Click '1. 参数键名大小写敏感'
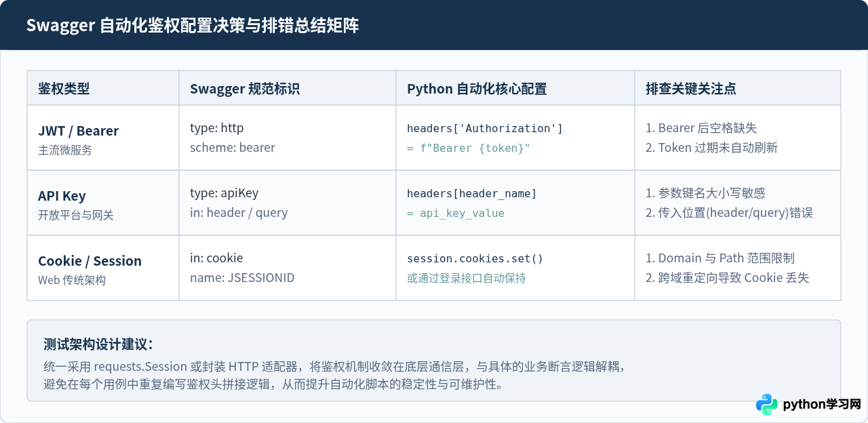868x423 pixels. (705, 193)
